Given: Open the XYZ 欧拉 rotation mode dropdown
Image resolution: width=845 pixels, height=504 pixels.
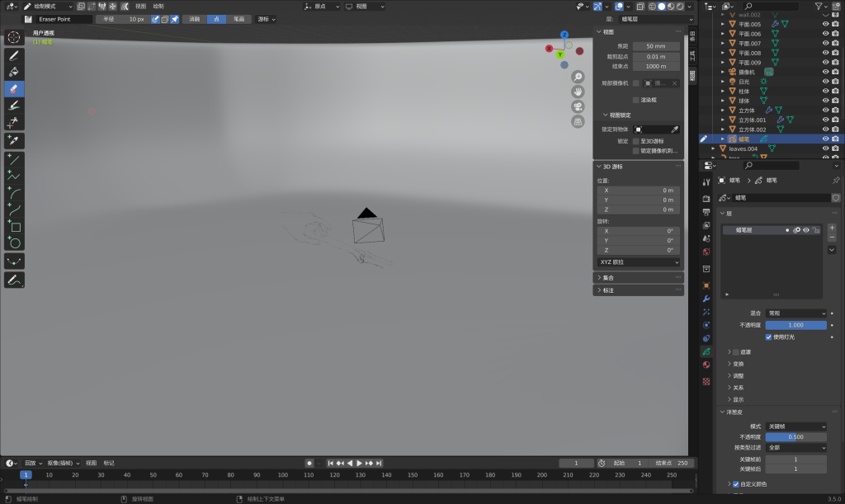Looking at the screenshot, I should tap(639, 262).
